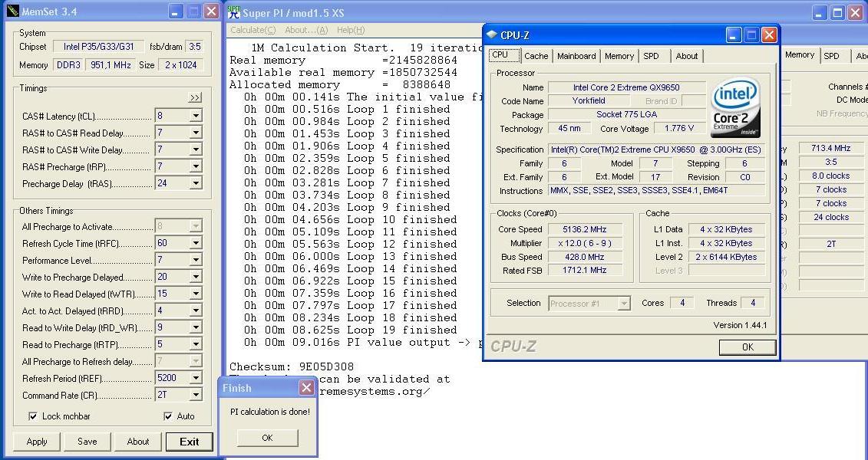Open the RAS# to CAS# Read Delay dropdown
868x460 pixels.
coord(196,133)
